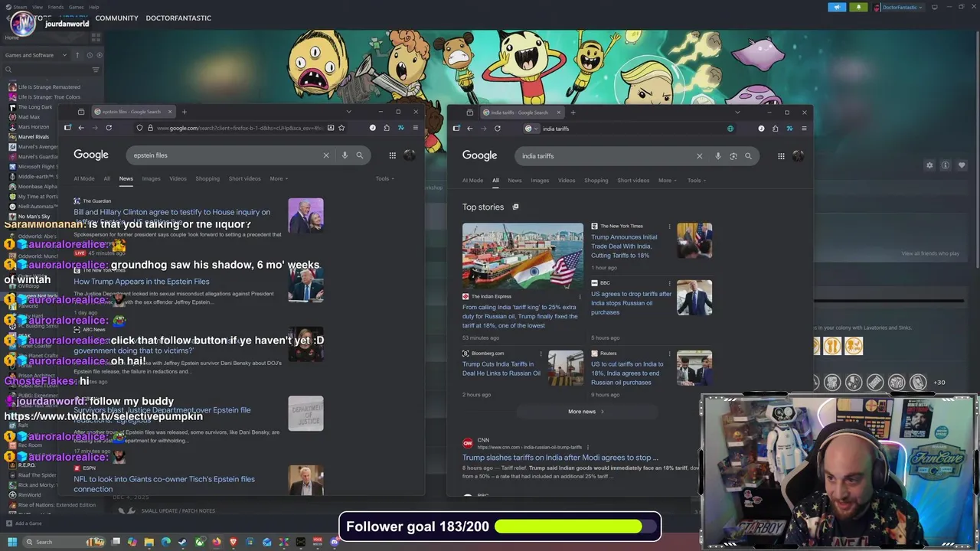
Task: Open Bloomberg 'Trump Cuts India Tariffs' story
Action: tap(501, 369)
